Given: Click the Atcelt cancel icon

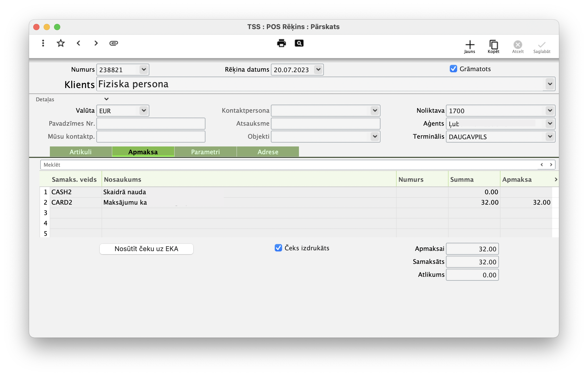Looking at the screenshot, I should tap(518, 47).
